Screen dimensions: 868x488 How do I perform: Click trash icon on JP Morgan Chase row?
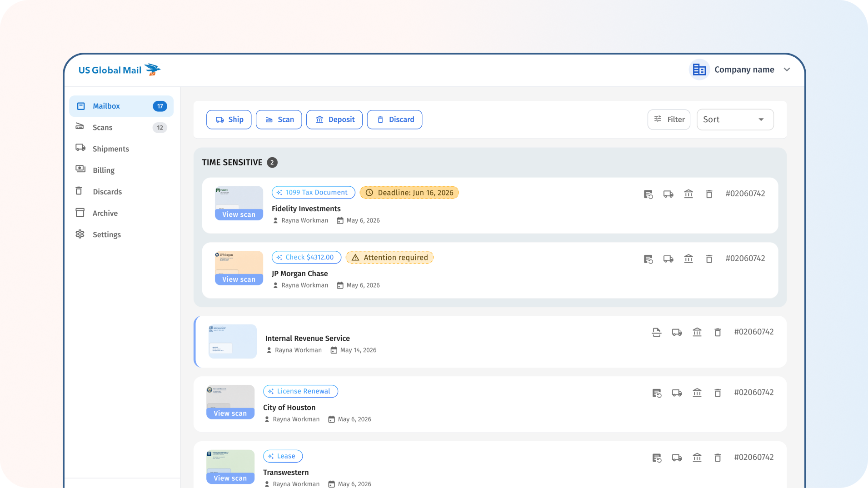709,259
